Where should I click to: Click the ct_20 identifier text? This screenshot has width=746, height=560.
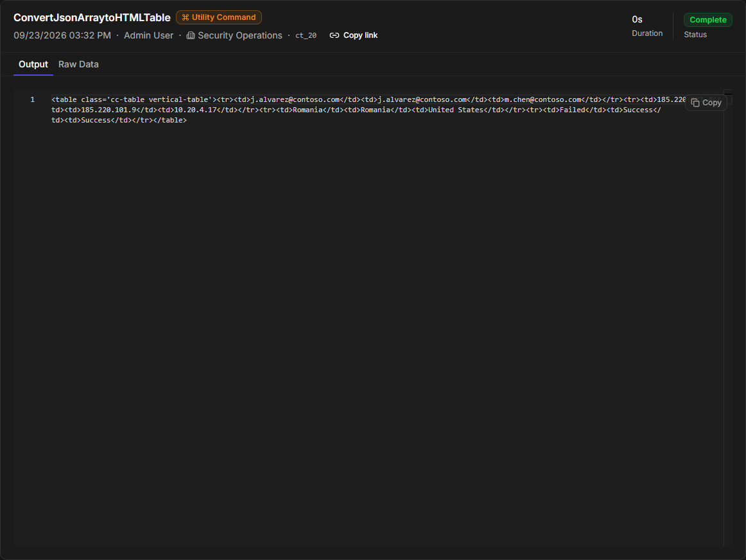pos(306,36)
